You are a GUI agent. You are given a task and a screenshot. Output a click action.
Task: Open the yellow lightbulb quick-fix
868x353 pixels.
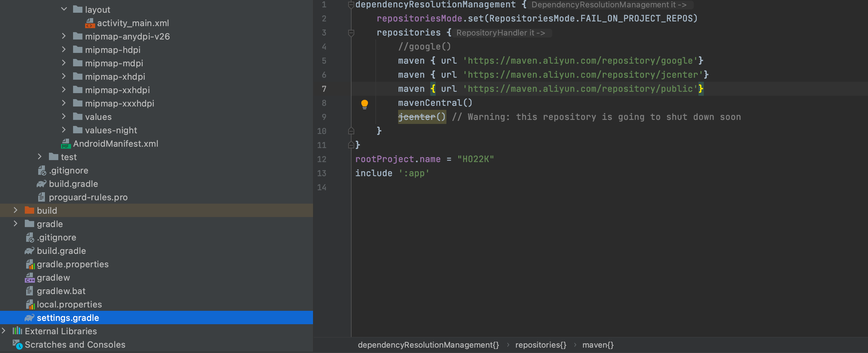[365, 104]
